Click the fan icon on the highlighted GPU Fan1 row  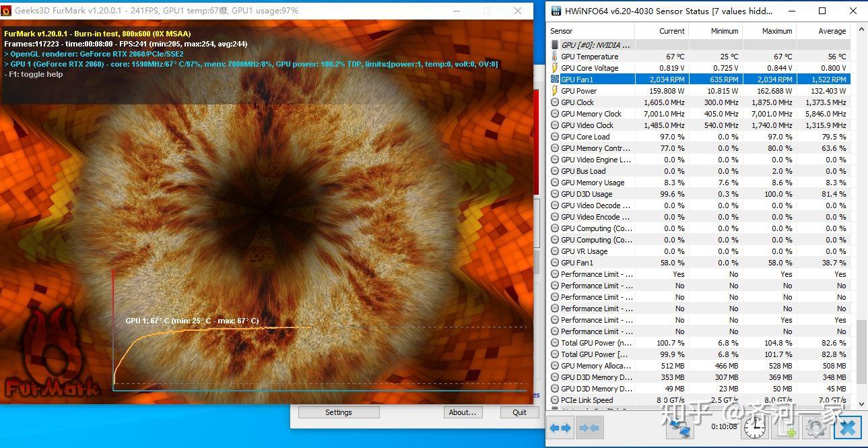click(x=555, y=79)
